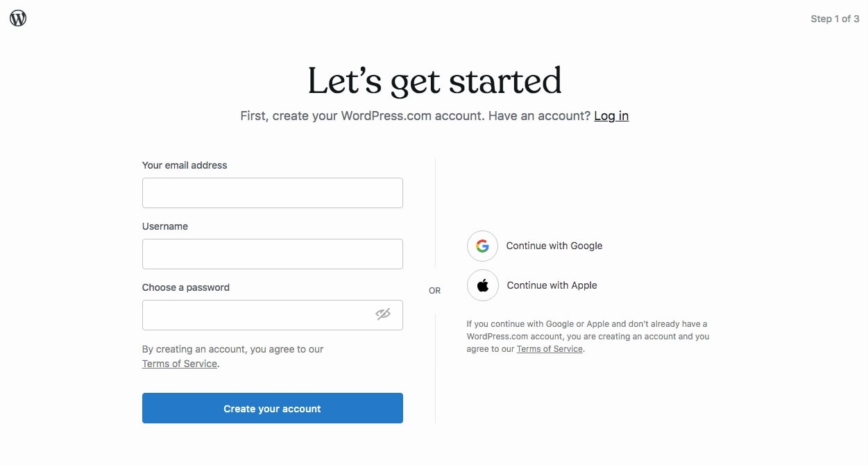Click the Continue with Apple text
This screenshot has height=465, width=868.
pos(552,285)
